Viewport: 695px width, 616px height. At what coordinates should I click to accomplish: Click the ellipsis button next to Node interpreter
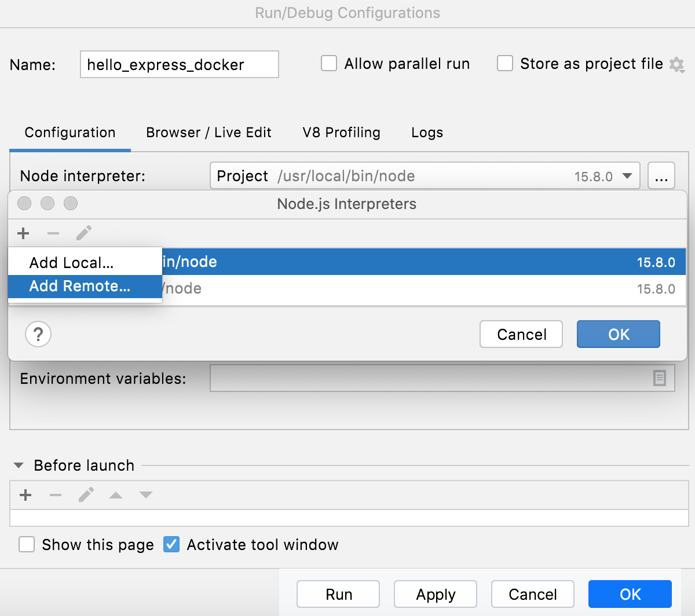point(661,176)
